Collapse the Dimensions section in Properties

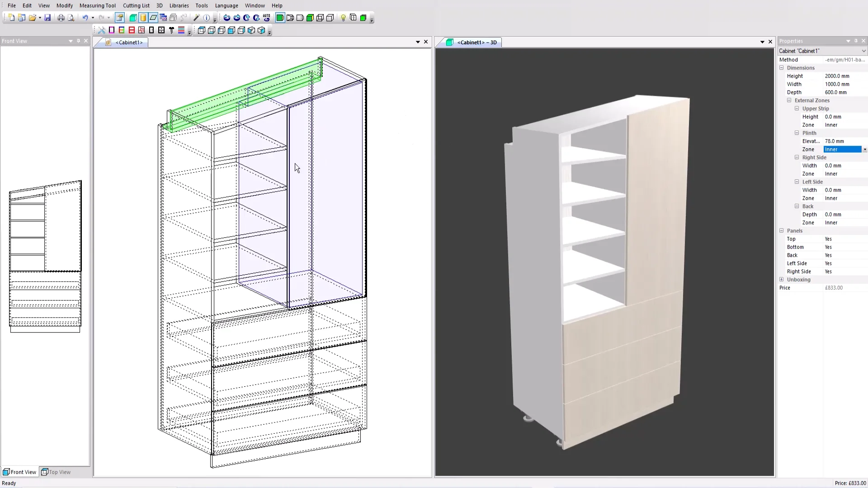pos(782,67)
